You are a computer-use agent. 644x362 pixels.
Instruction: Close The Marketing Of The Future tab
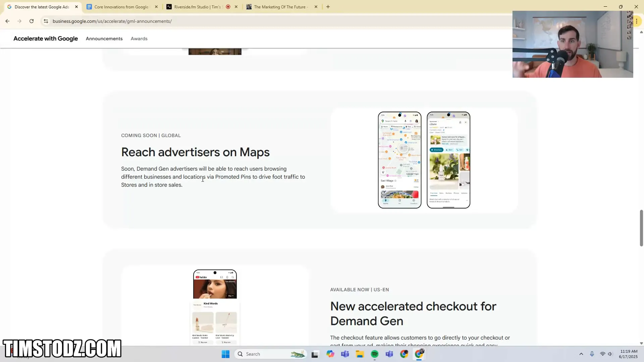pos(316,7)
